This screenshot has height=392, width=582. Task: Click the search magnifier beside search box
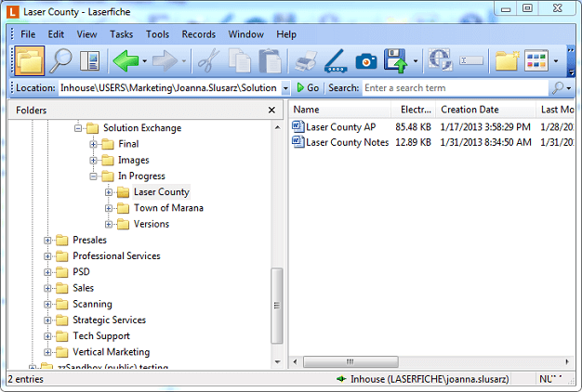tap(558, 88)
